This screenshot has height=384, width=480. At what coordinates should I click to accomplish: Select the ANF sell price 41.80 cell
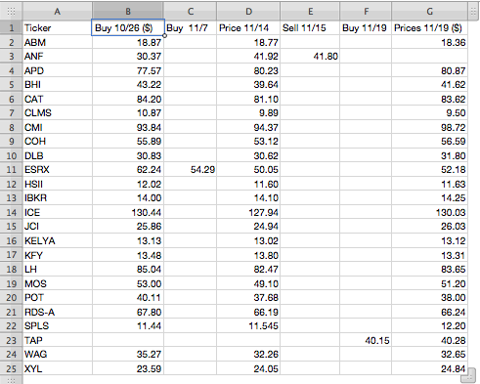310,56
